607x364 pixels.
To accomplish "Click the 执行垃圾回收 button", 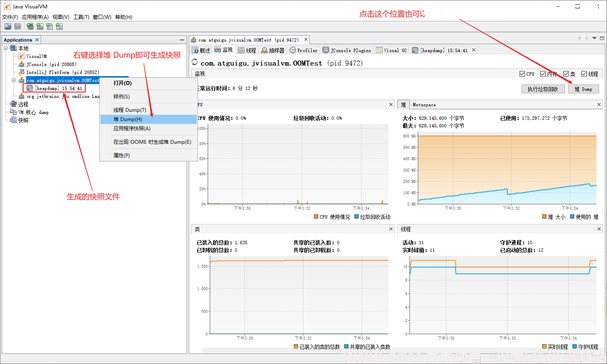I will click(x=543, y=89).
